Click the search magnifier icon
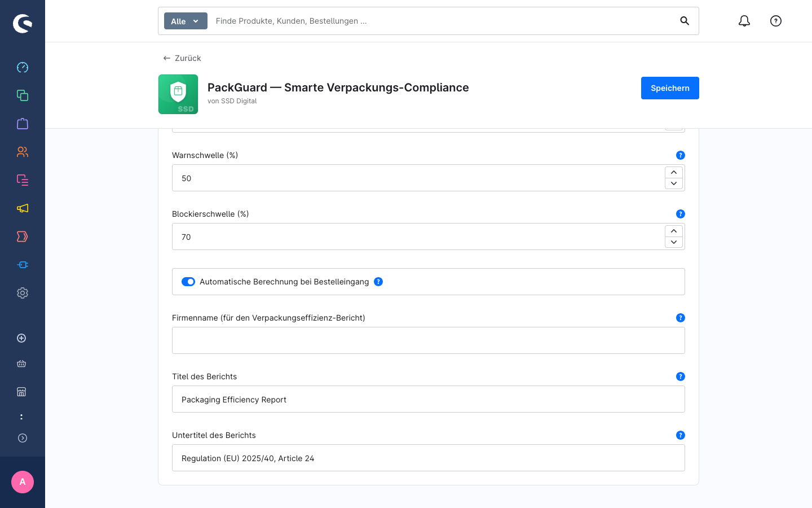Viewport: 812px width, 508px height. [x=685, y=21]
